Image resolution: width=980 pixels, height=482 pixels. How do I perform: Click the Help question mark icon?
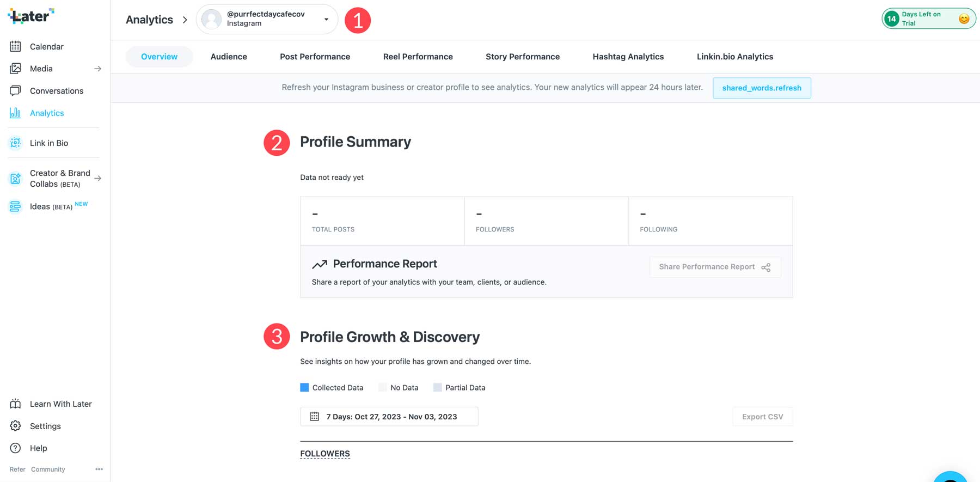(x=15, y=448)
